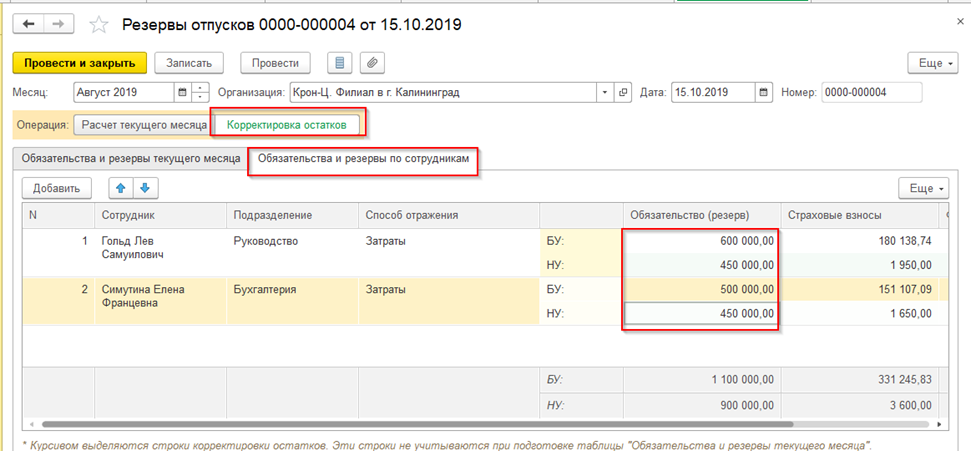
Task: Mark document as favorite with star
Action: (x=98, y=23)
